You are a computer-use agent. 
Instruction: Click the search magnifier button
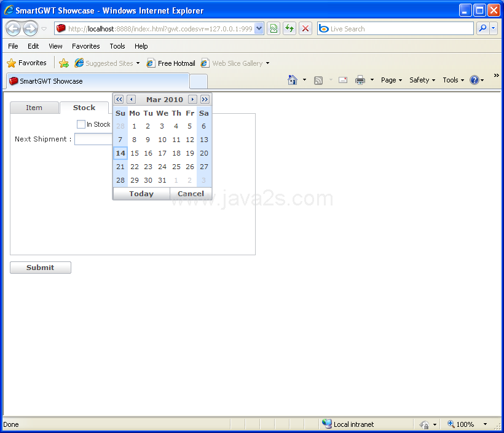tap(482, 29)
